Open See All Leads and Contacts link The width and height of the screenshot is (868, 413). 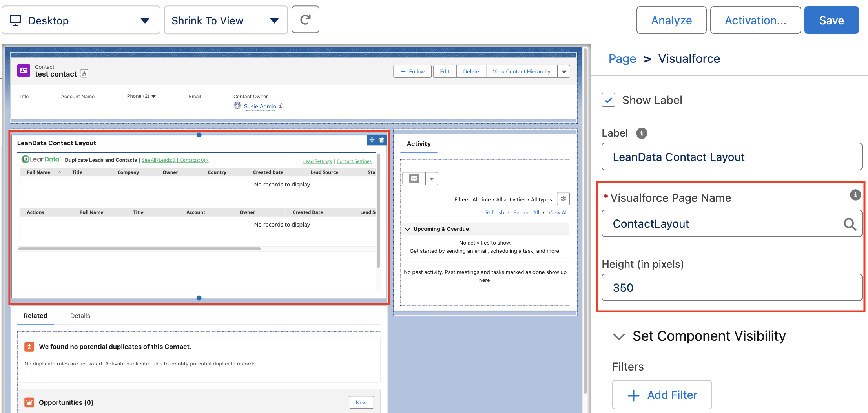(175, 160)
